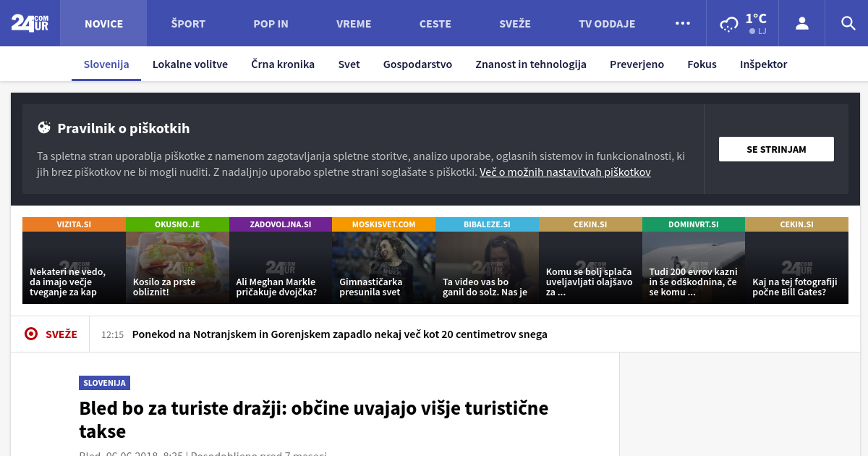Click the 24ur.com logo
The height and width of the screenshot is (456, 868).
pyautogui.click(x=30, y=23)
